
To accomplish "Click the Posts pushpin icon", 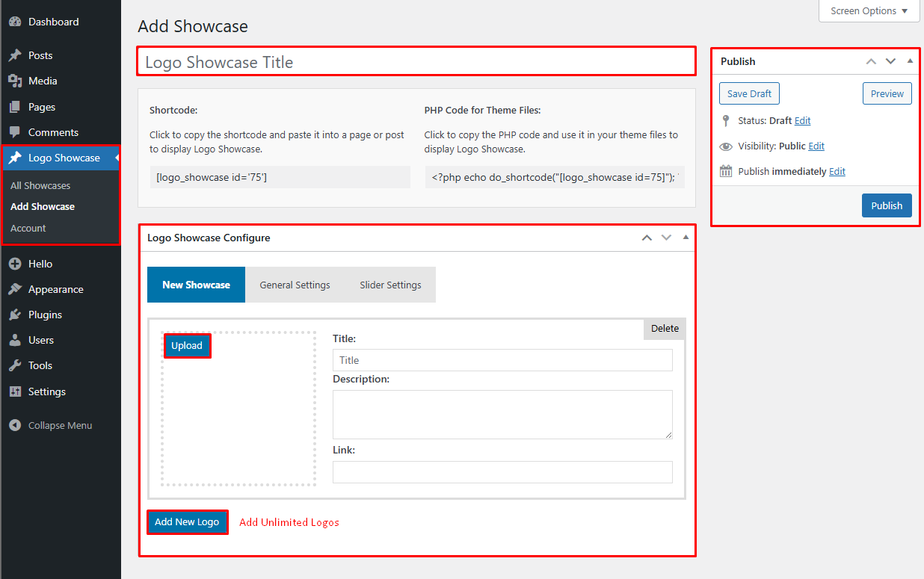I will pyautogui.click(x=15, y=55).
